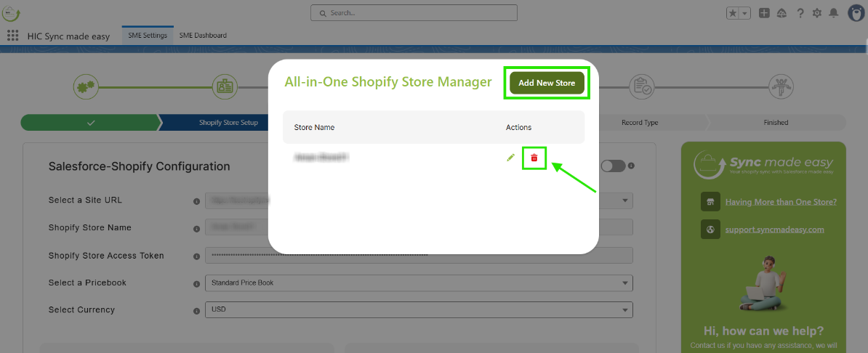
Task: Open the Select a Site URL dropdown
Action: [x=419, y=200]
